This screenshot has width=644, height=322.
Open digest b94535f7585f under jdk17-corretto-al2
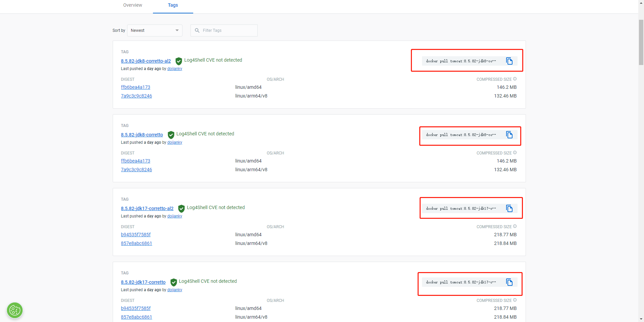[136, 235]
